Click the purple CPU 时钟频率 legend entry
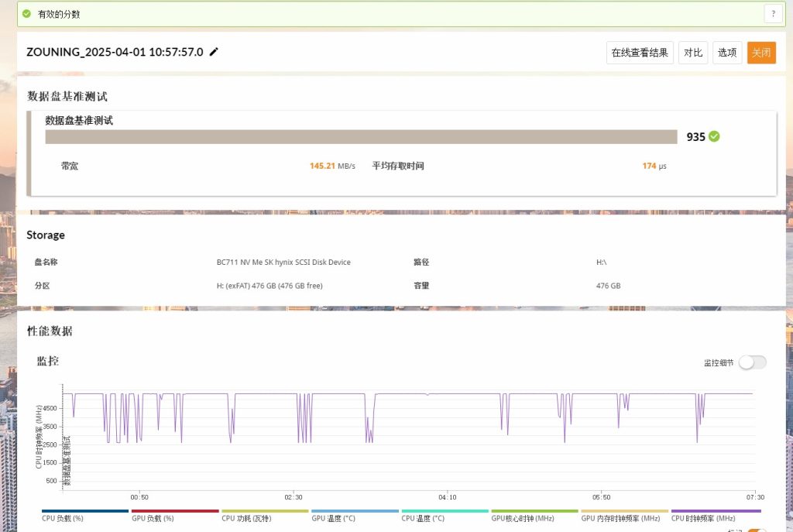 [x=716, y=517]
